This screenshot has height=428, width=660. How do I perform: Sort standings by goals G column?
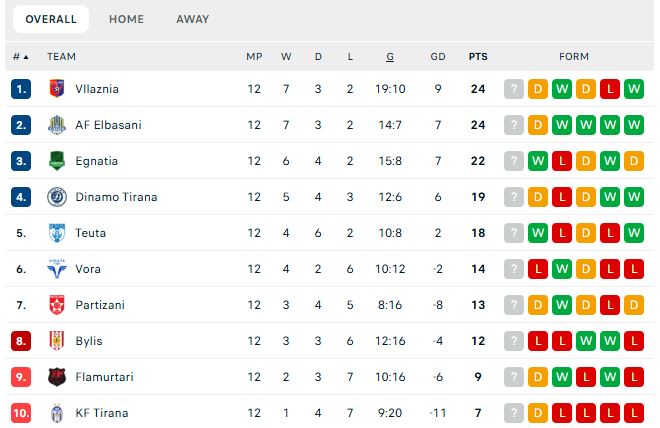tap(389, 57)
